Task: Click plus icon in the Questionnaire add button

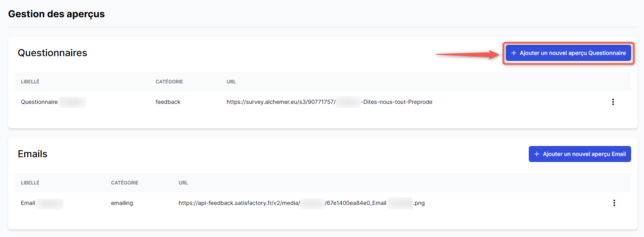Action: tap(514, 53)
